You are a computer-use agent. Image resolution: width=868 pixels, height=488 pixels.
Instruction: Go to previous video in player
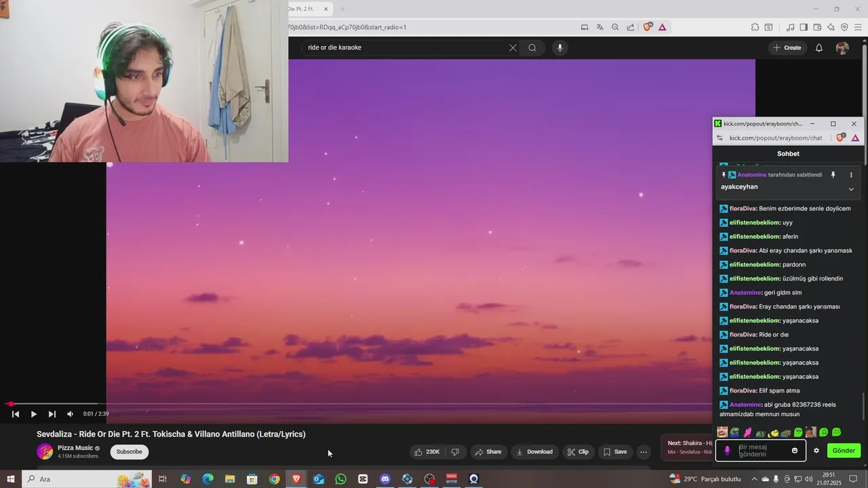[x=16, y=413]
